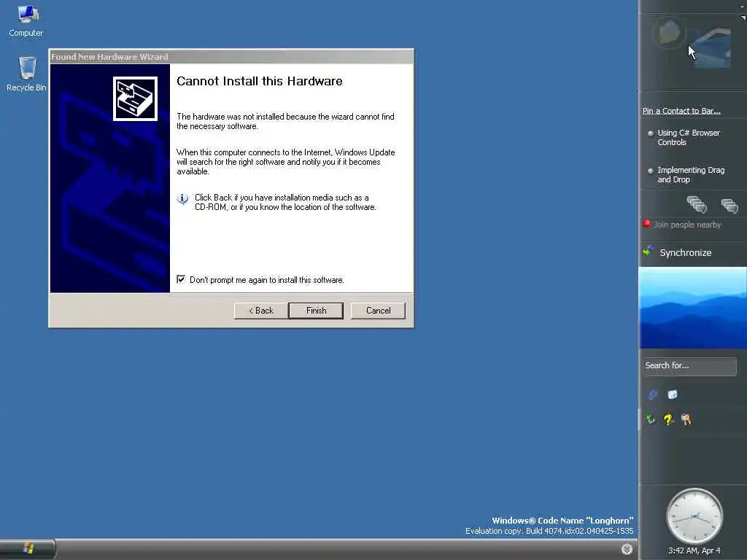Click the Pin a Contact to Bar link
The image size is (747, 560).
(x=681, y=111)
